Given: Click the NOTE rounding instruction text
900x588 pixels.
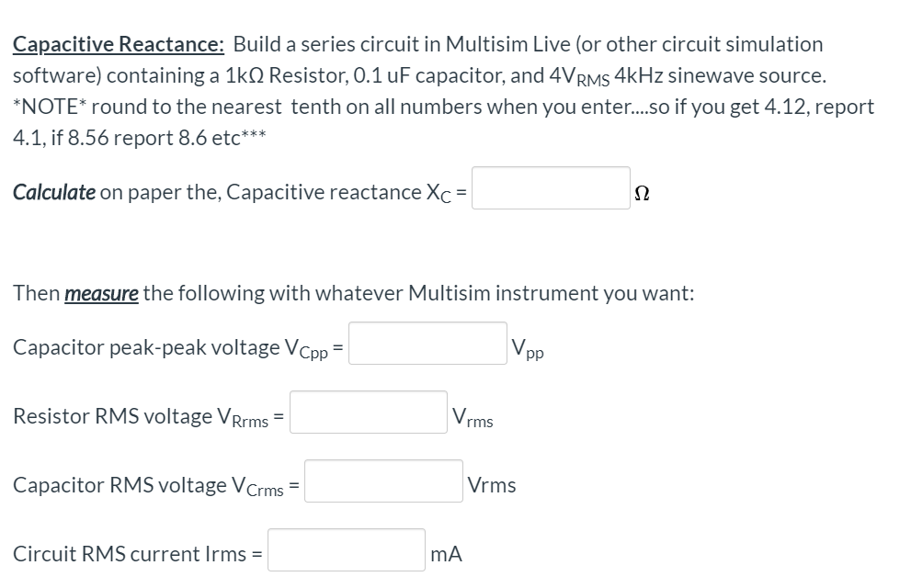Looking at the screenshot, I should (368, 106).
